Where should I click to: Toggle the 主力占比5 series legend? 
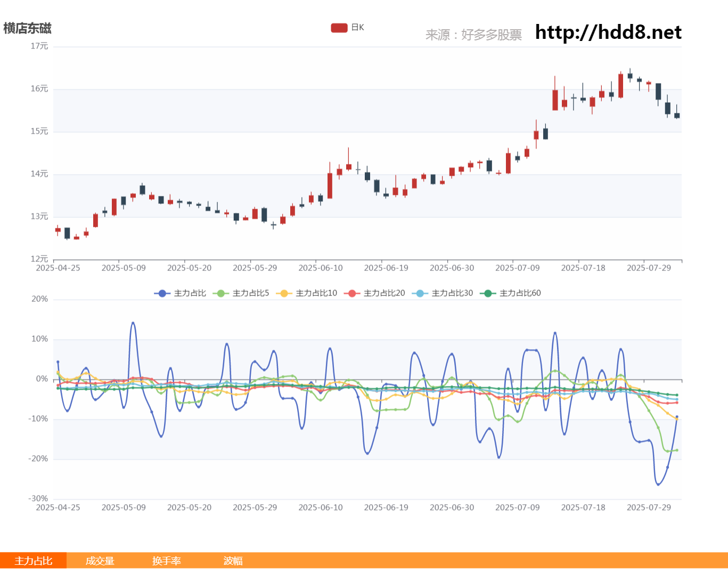(241, 293)
